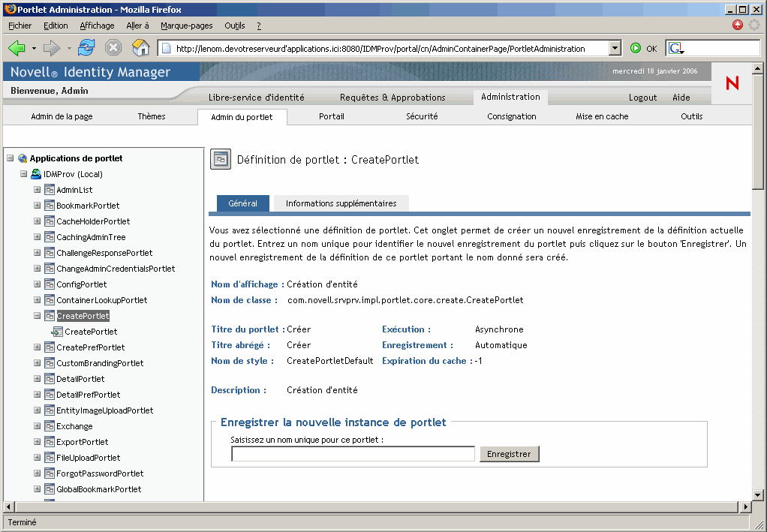The height and width of the screenshot is (532, 767).
Task: Open the Sécurité admin tab
Action: (422, 116)
